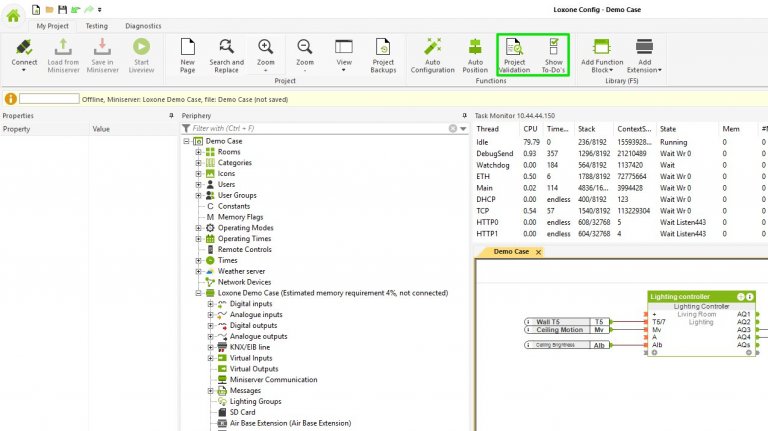
Task: Click the green home icon
Action: pos(13,16)
